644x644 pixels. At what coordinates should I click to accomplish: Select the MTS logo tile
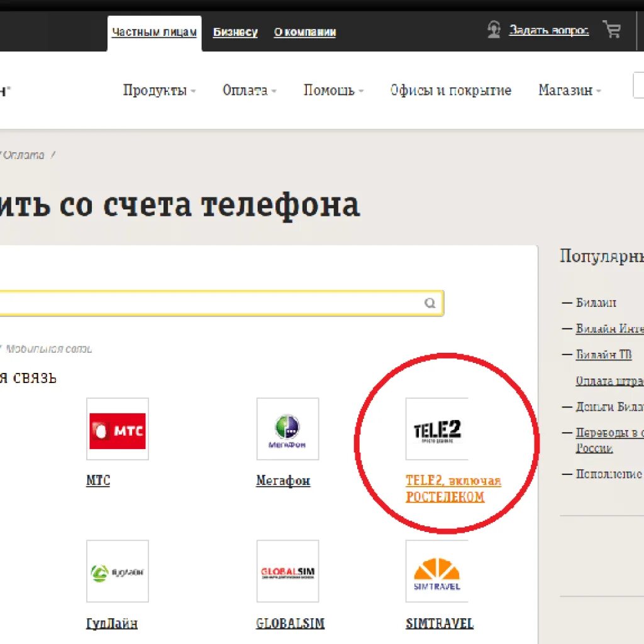(118, 429)
